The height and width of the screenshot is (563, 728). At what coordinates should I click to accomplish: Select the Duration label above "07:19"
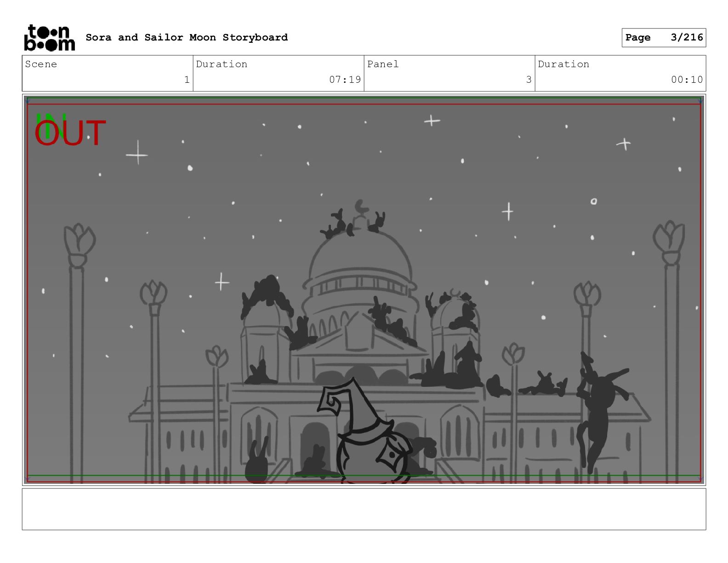click(x=222, y=64)
